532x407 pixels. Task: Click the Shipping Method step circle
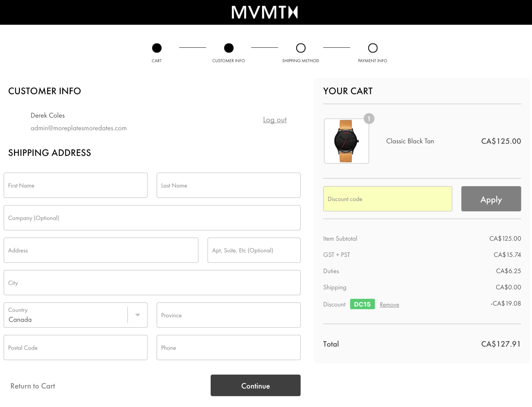(301, 48)
